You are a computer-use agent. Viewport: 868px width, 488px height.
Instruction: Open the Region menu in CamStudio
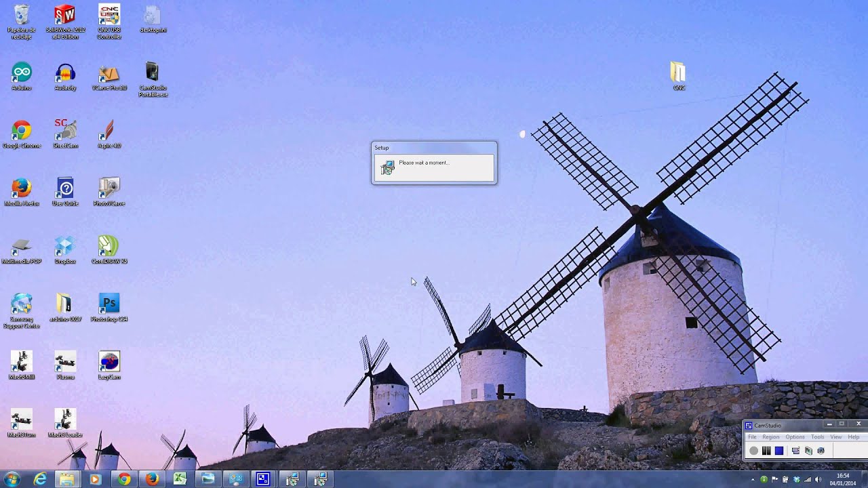(771, 437)
